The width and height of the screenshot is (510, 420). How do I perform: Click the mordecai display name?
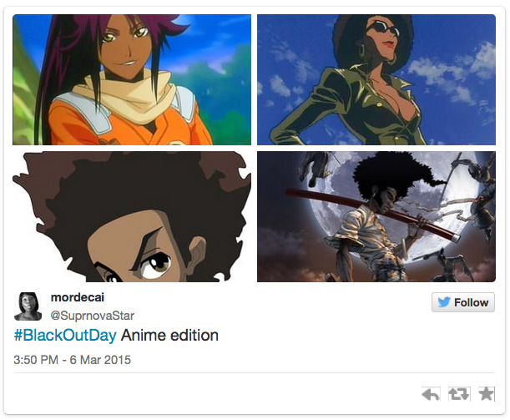78,297
